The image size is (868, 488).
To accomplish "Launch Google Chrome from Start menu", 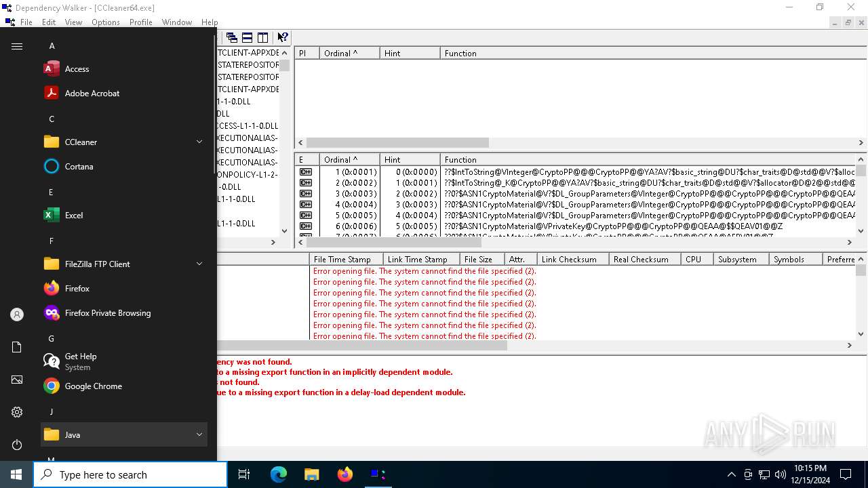I will (124, 386).
